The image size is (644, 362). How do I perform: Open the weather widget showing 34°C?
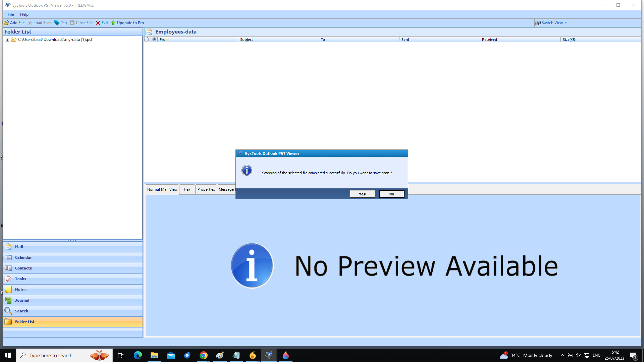[x=526, y=355]
